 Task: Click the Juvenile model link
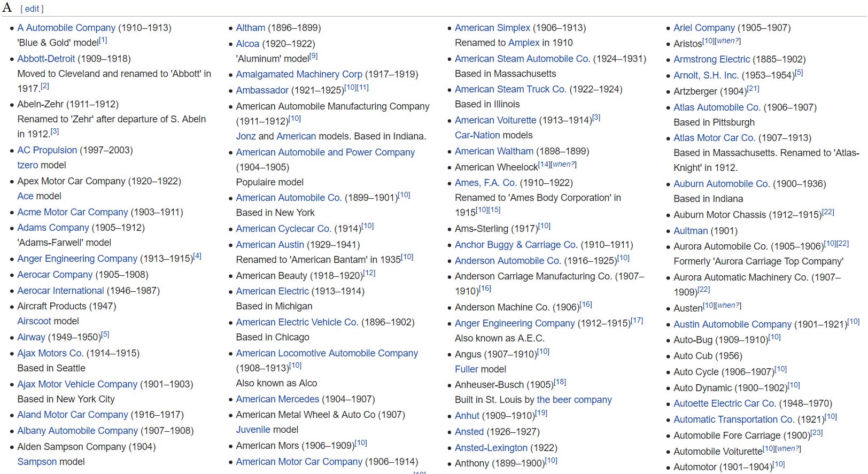pyautogui.click(x=253, y=430)
